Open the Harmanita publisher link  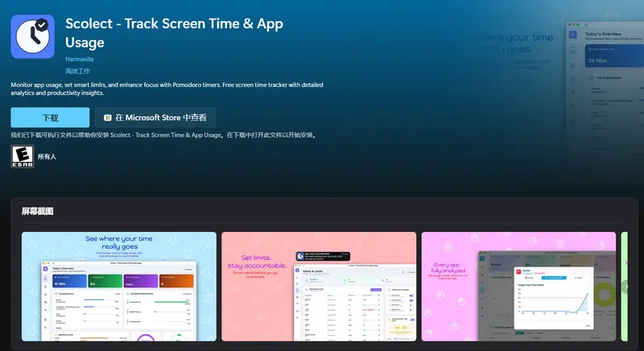coord(79,59)
